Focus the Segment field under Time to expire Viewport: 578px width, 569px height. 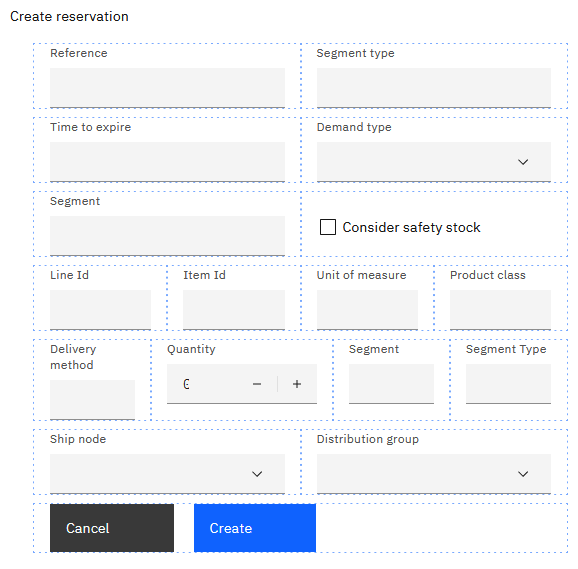click(167, 236)
